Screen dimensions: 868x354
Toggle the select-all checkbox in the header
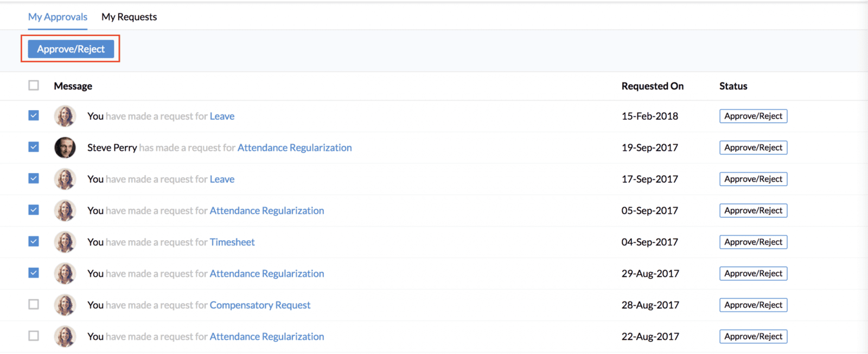[34, 86]
